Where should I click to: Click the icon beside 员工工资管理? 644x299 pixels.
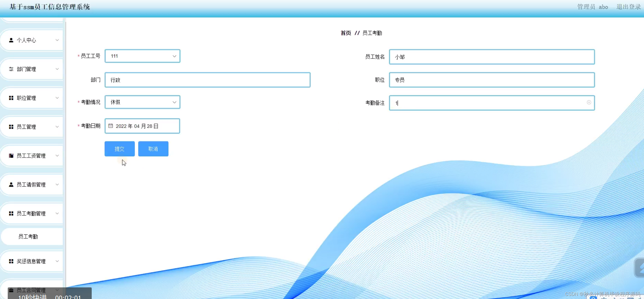pyautogui.click(x=11, y=156)
